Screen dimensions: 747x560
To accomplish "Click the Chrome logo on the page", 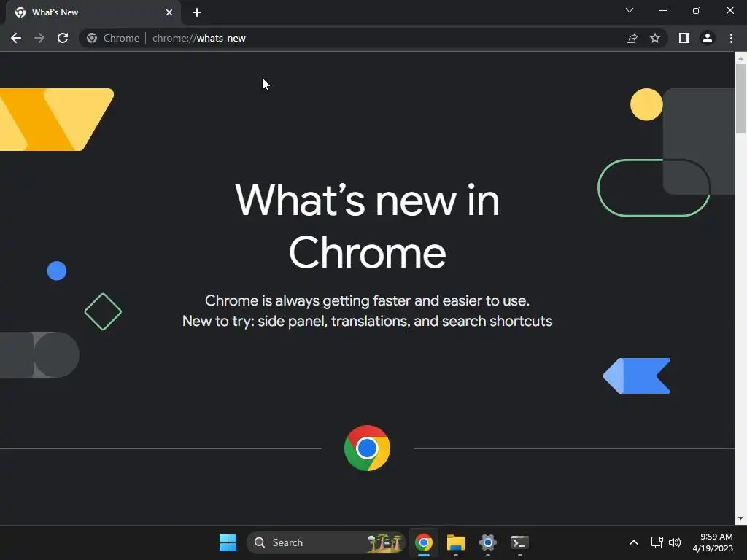I will point(368,448).
